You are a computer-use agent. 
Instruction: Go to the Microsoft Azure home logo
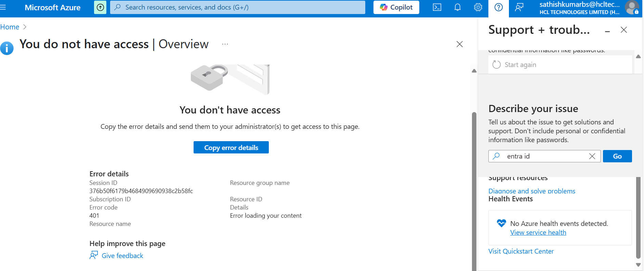[53, 8]
